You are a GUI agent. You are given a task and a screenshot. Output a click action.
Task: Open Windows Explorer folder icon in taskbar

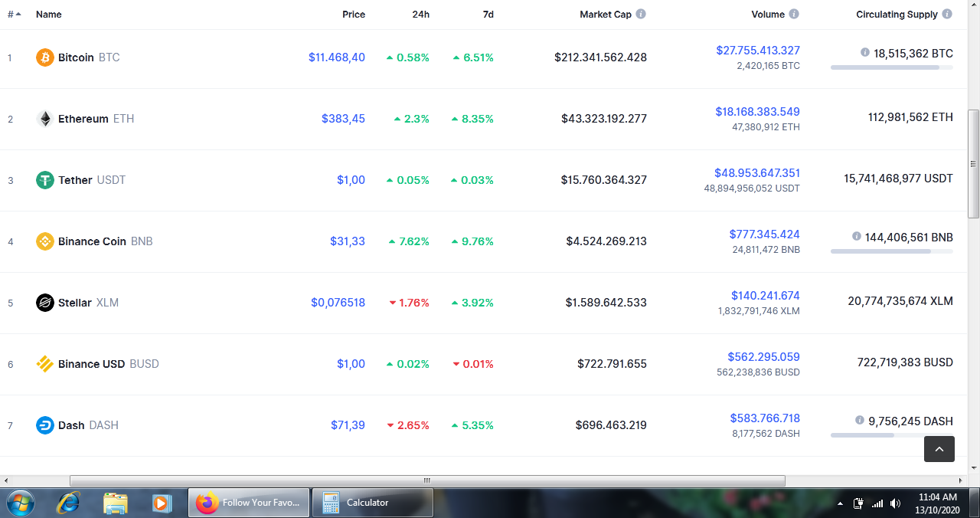pyautogui.click(x=116, y=503)
